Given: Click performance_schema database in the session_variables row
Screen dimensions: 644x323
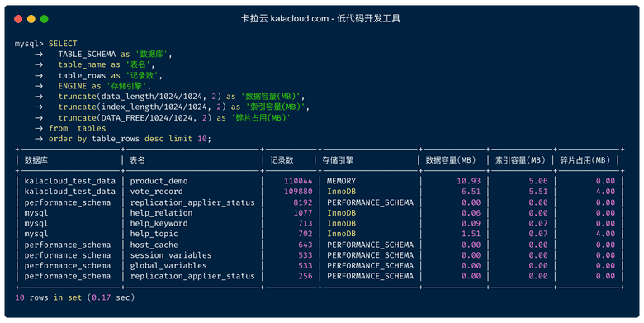Looking at the screenshot, I should tap(68, 255).
